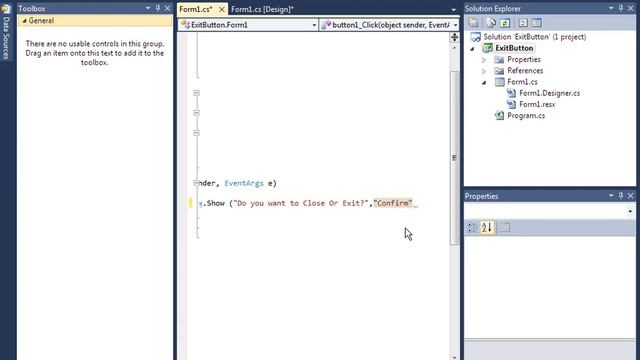Select Form1.resx file

coord(537,104)
